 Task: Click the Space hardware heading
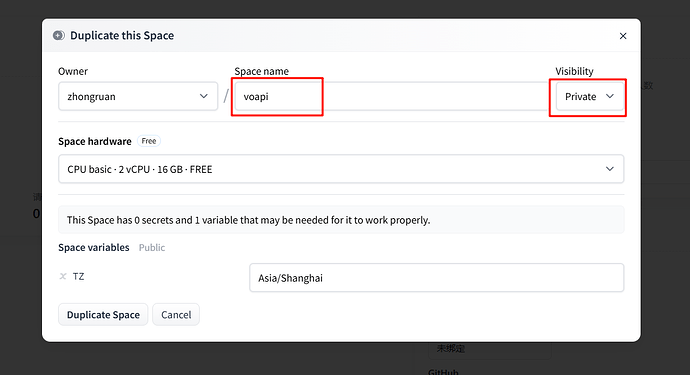pyautogui.click(x=95, y=141)
